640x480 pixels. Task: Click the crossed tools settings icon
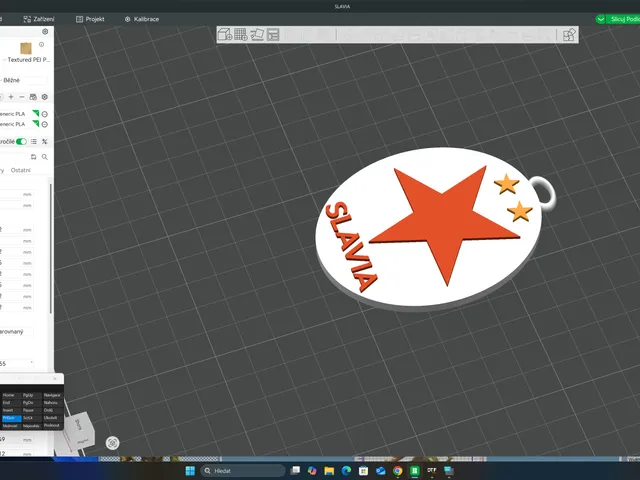(x=45, y=142)
